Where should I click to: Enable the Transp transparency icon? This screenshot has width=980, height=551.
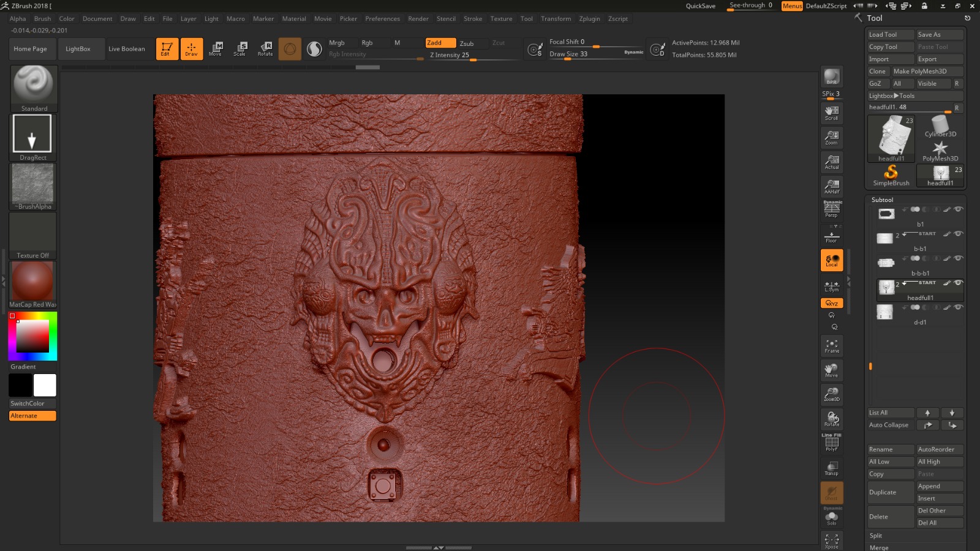832,468
